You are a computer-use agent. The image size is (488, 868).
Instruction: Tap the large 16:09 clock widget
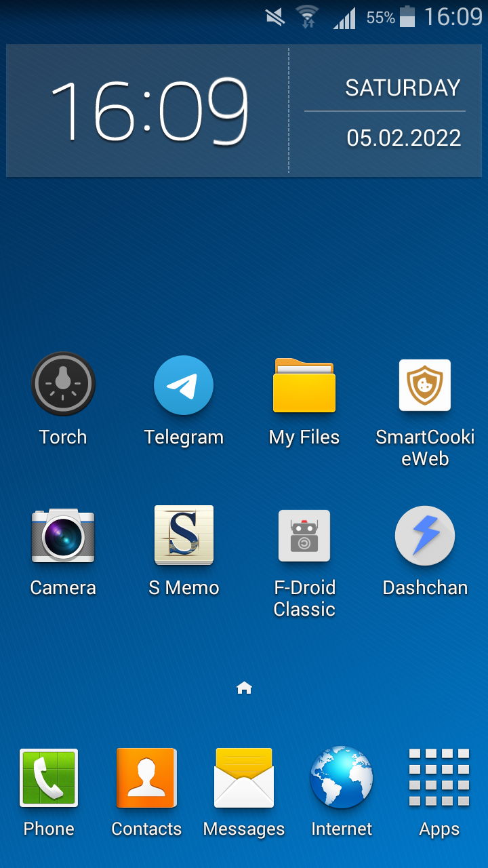point(150,111)
